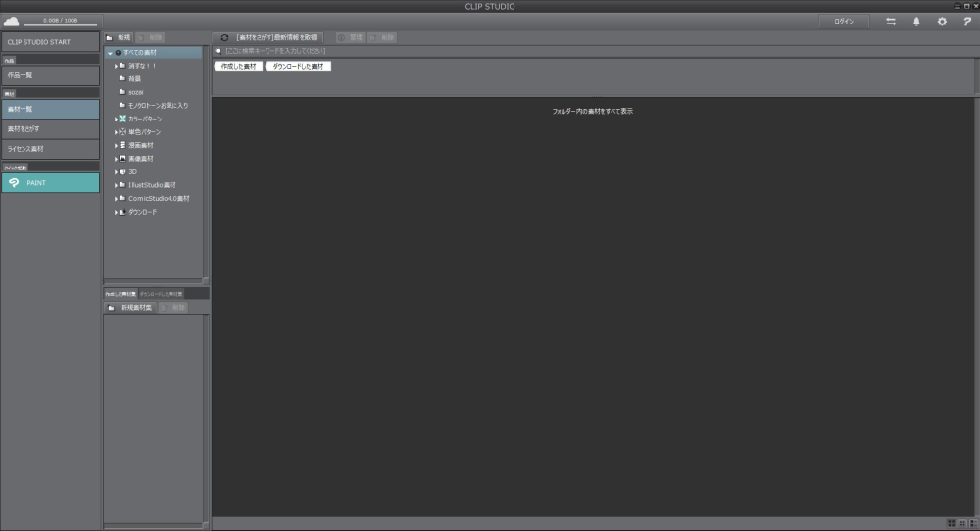Image resolution: width=980 pixels, height=531 pixels.
Task: Expand the 消すな！！ folder arrow
Action: [116, 66]
